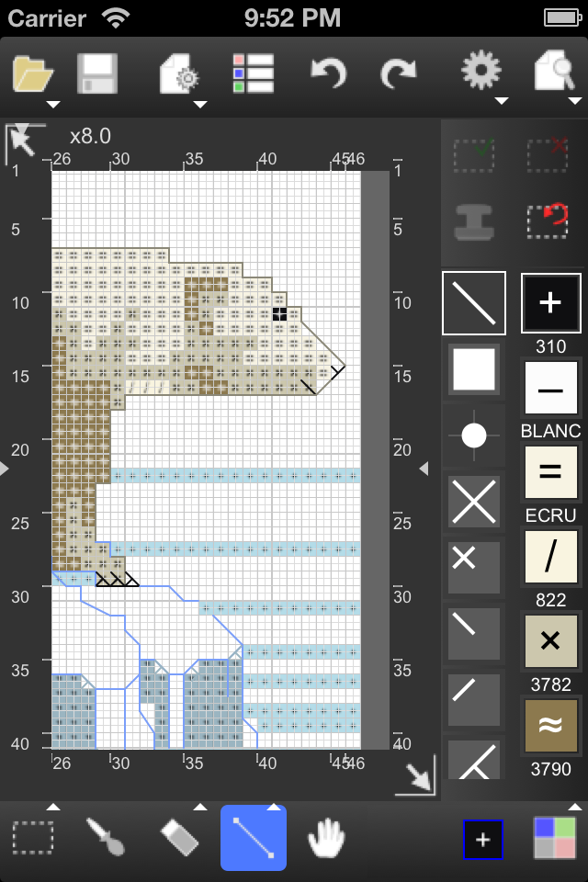Choose the full square stitch type
This screenshot has height=882, width=588.
coord(474,369)
